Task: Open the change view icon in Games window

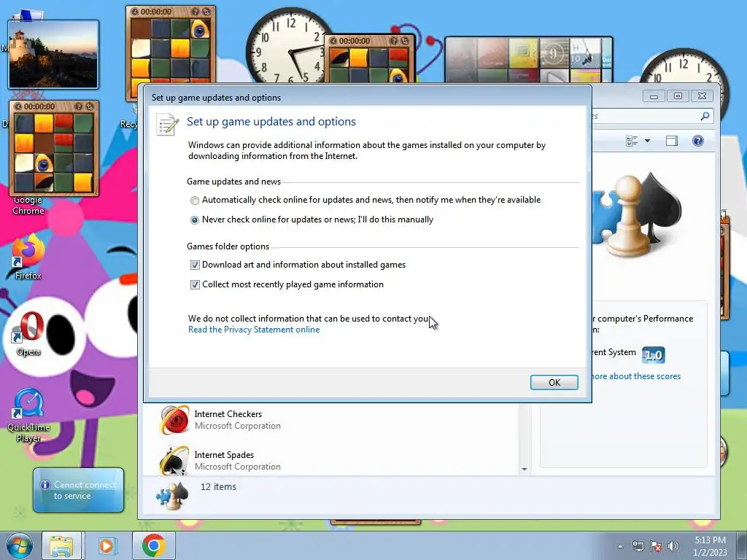Action: tap(632, 141)
